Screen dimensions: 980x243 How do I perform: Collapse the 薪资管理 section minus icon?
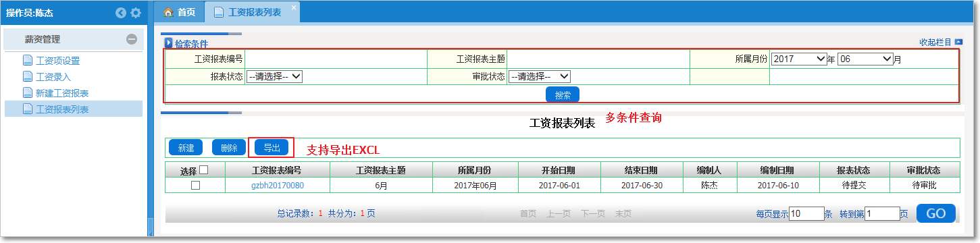click(132, 40)
